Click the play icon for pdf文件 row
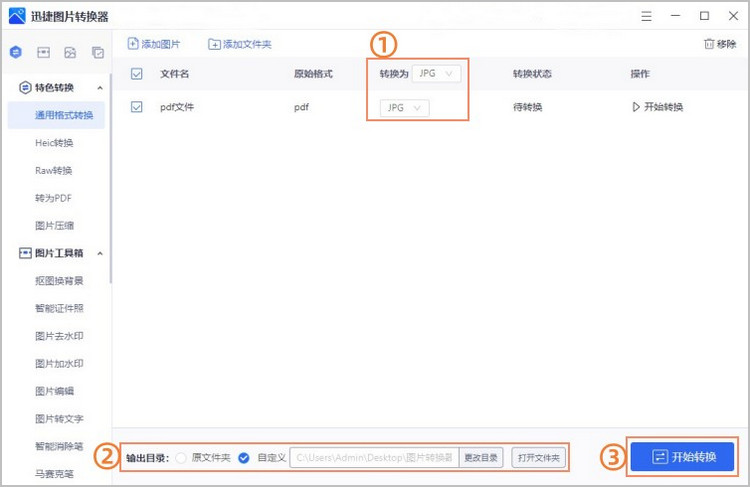Screen dimensions: 750x487 point(636,107)
